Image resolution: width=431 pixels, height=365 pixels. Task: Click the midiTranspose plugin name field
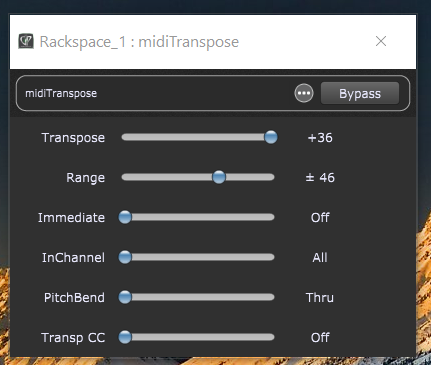pos(61,93)
